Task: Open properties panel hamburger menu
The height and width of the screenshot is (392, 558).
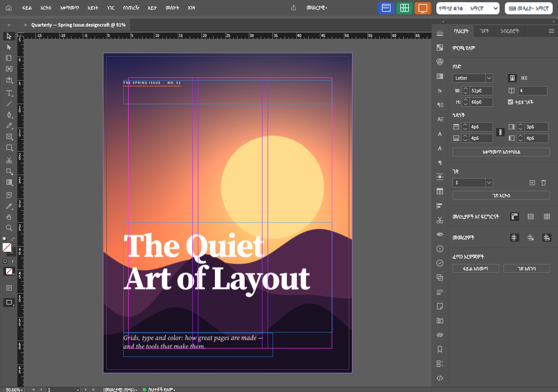Action: point(551,31)
